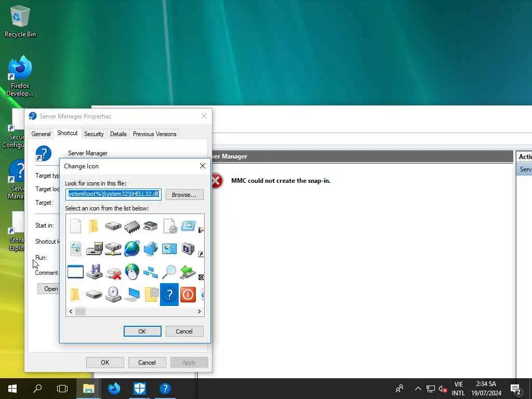Click the VIE INTL language indicator
Screen dimensions: 532x399
[x=458, y=389]
